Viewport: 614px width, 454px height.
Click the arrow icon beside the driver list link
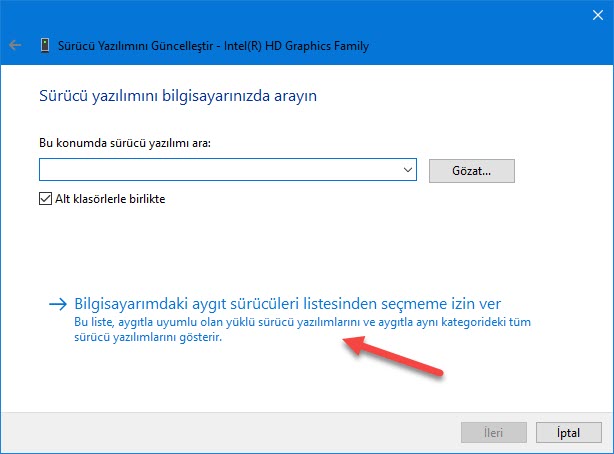click(58, 304)
